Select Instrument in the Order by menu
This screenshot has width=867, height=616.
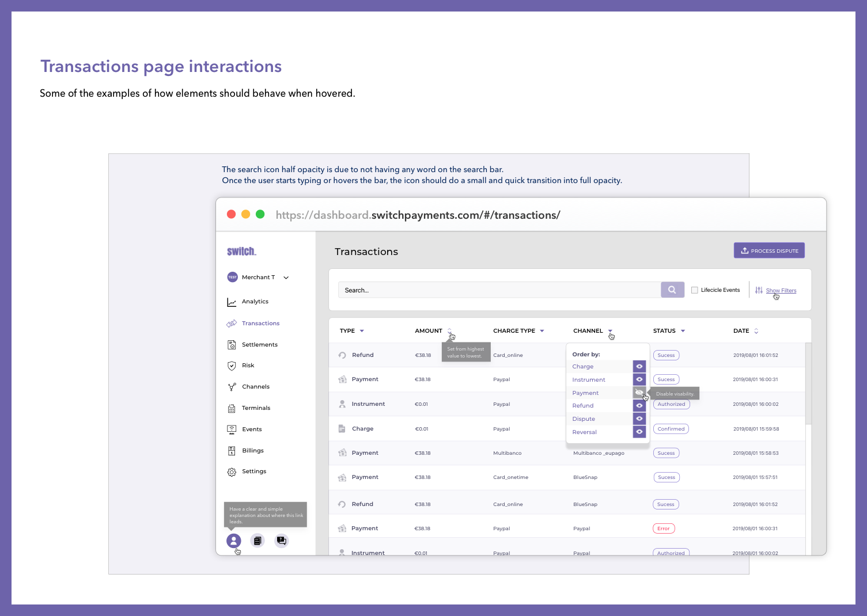[589, 380]
